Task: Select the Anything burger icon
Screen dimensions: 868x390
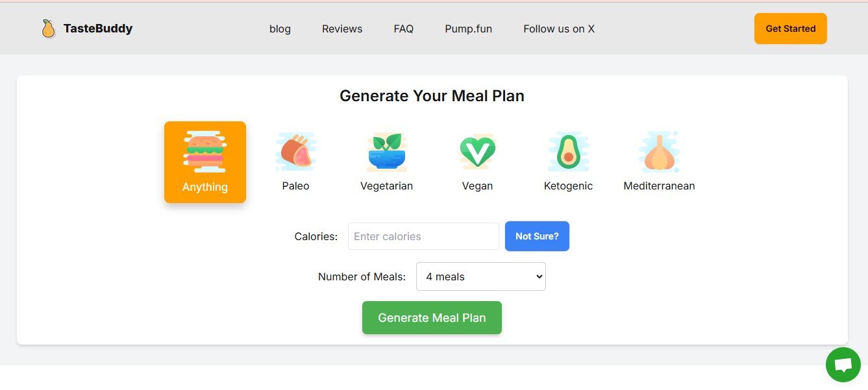Action: pyautogui.click(x=205, y=152)
